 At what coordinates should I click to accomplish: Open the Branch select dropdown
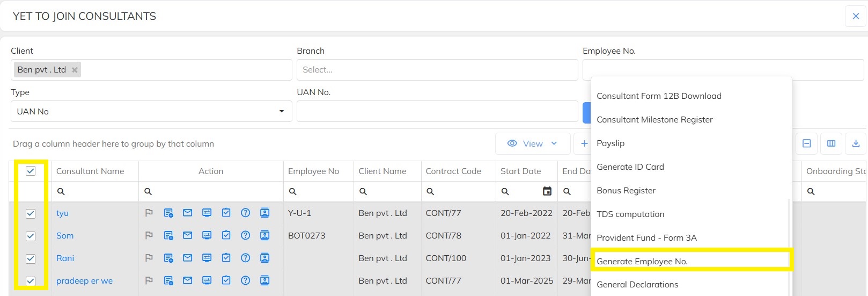pyautogui.click(x=437, y=70)
